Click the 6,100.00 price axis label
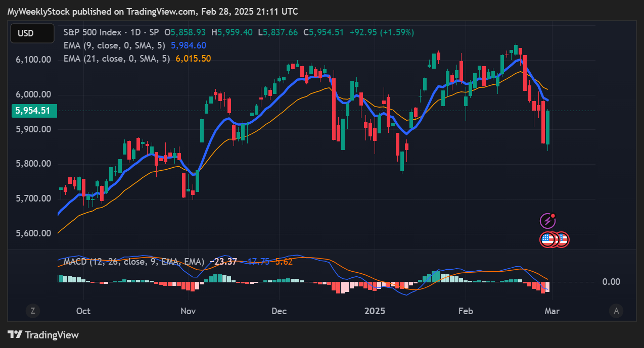This screenshot has width=644, height=348. (x=33, y=60)
